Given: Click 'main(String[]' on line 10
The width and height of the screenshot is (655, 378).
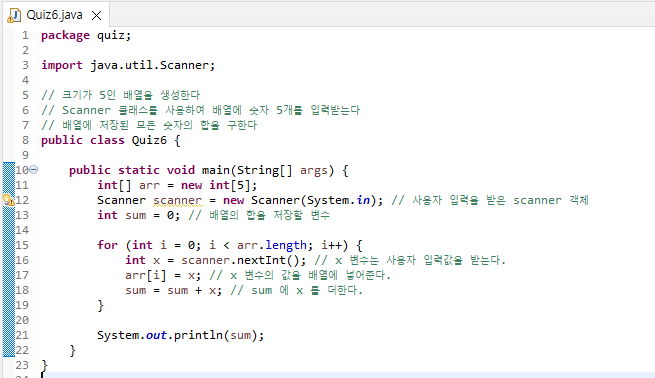Looking at the screenshot, I should pos(247,170).
